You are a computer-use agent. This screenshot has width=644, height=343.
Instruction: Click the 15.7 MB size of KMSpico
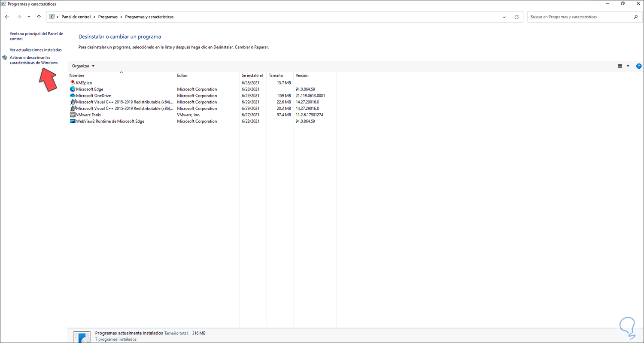pos(284,83)
